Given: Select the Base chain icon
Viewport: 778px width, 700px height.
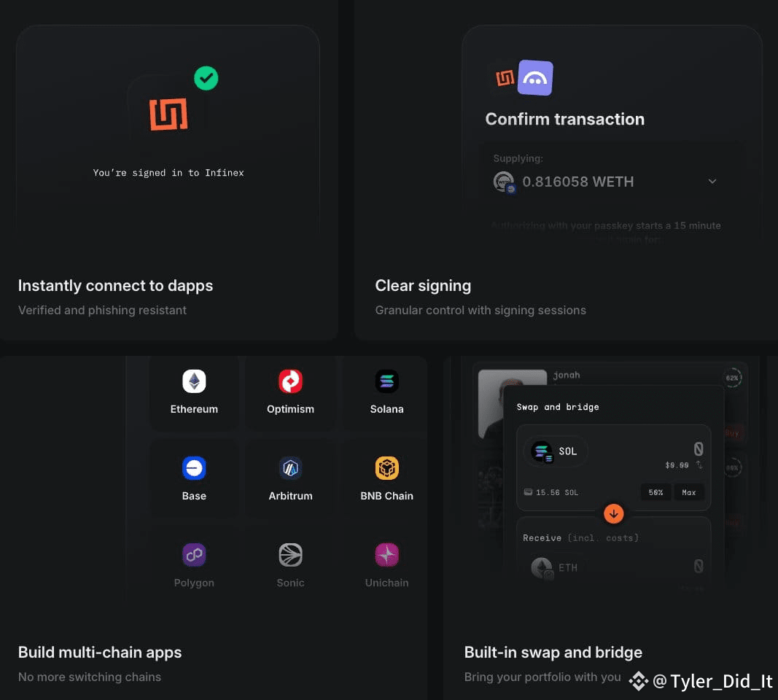Looking at the screenshot, I should [x=194, y=468].
